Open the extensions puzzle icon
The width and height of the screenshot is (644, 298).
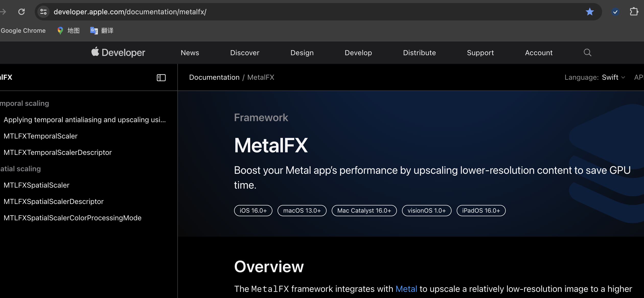pyautogui.click(x=634, y=12)
